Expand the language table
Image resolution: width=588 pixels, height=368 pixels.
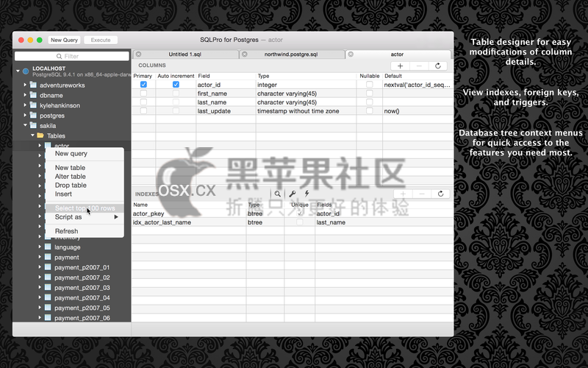point(40,247)
